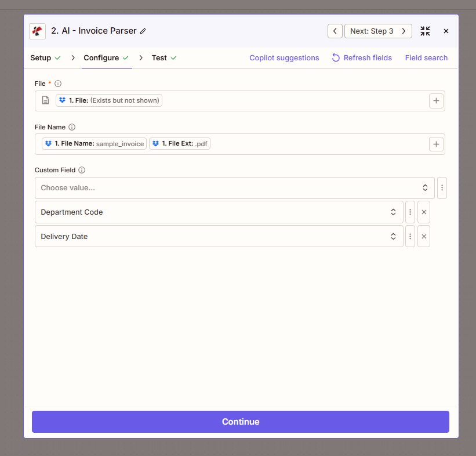Click the plus icon on the File field
This screenshot has height=456, width=476.
pos(436,100)
